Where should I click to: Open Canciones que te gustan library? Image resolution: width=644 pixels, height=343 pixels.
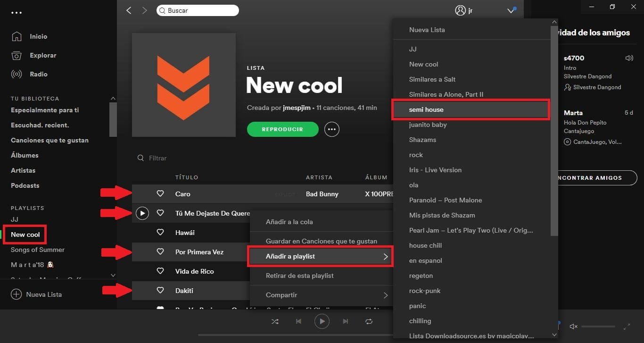(50, 140)
